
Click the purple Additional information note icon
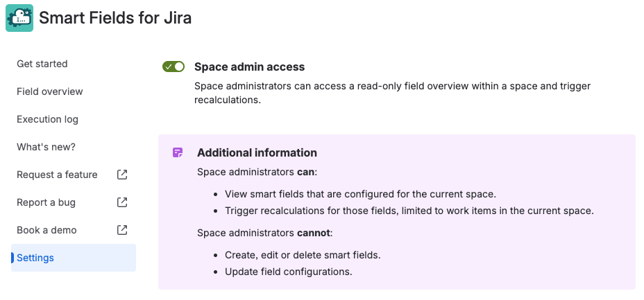(178, 152)
